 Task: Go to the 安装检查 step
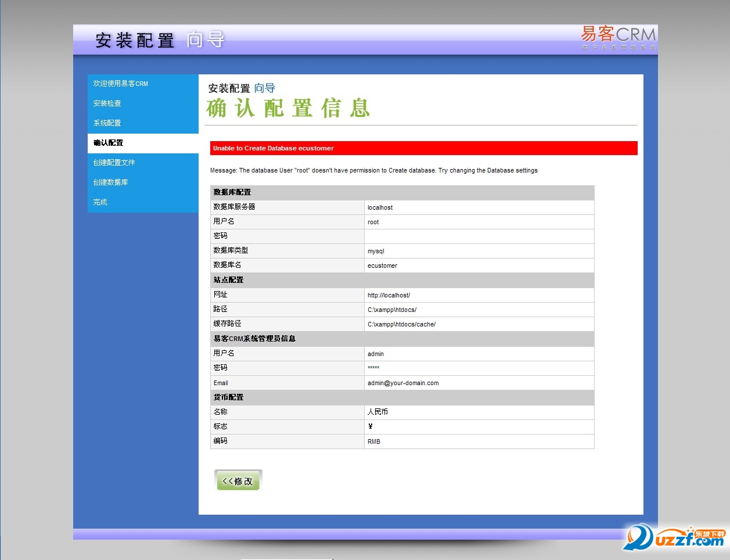(143, 103)
